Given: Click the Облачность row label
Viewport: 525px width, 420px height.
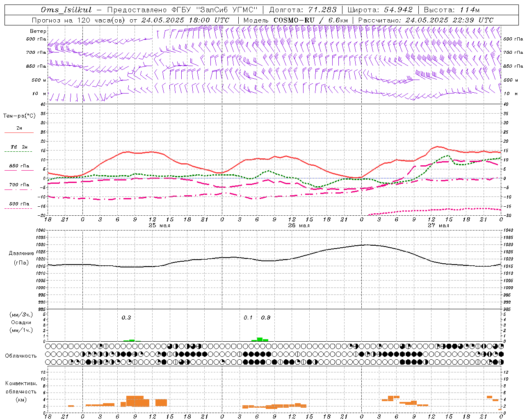Looking at the screenshot, I should pos(21,356).
